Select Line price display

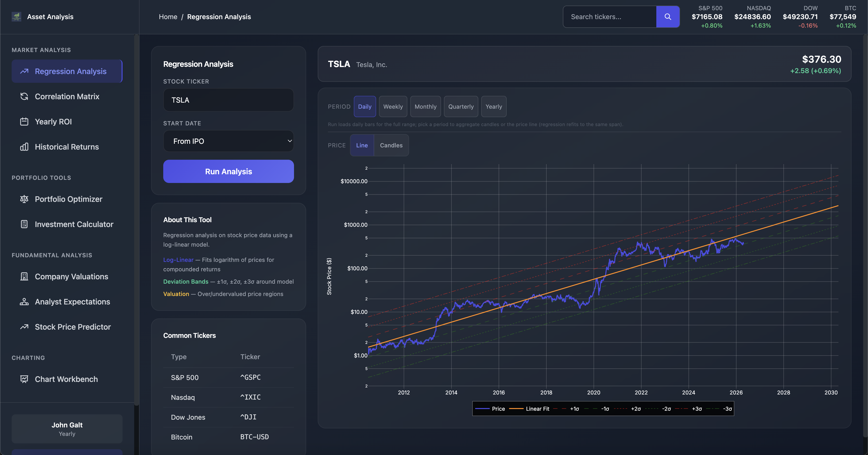(x=362, y=145)
